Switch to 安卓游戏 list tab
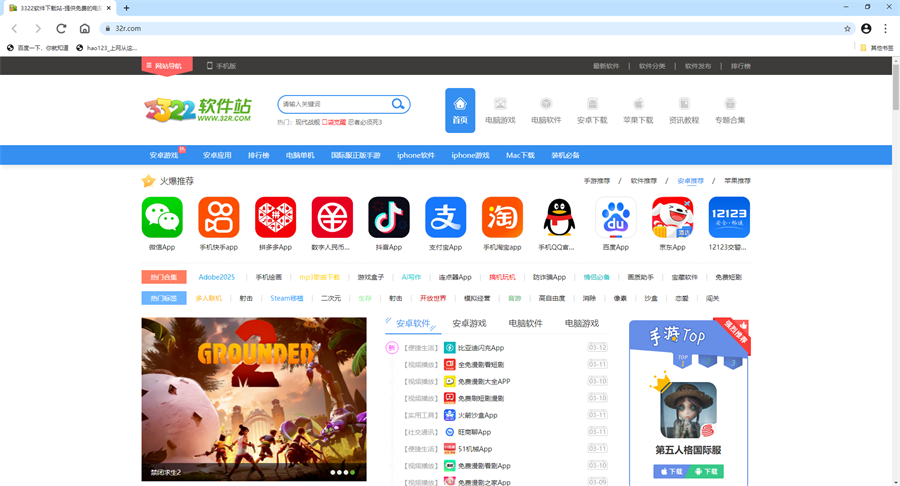This screenshot has width=900, height=486. 469,323
